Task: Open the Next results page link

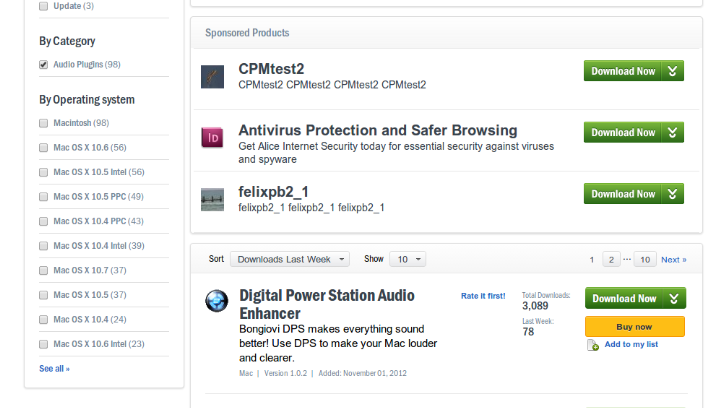Action: [x=673, y=260]
